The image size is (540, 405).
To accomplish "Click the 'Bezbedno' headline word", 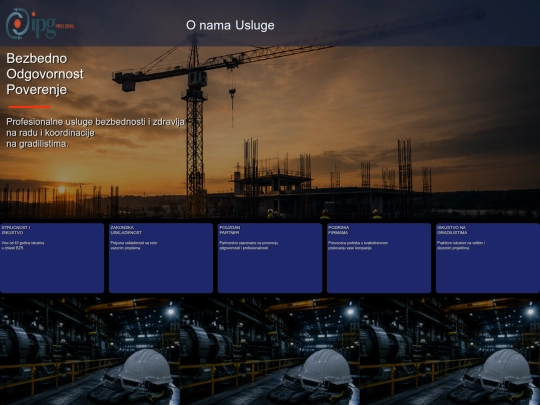I will (x=37, y=58).
